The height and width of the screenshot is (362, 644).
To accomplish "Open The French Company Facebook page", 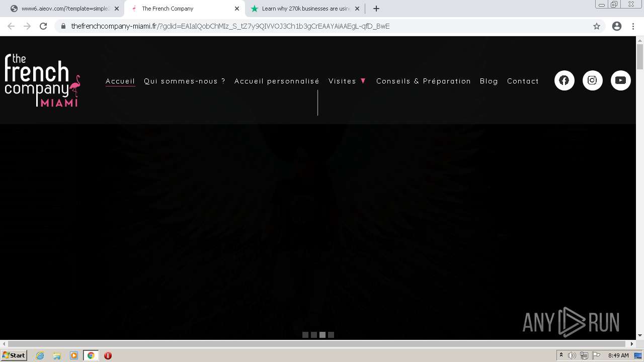I will tap(564, 80).
